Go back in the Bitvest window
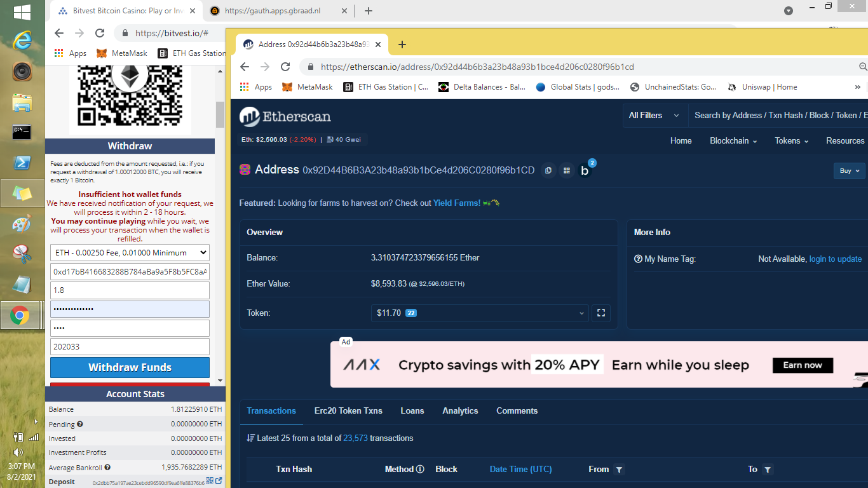 pos(59,33)
